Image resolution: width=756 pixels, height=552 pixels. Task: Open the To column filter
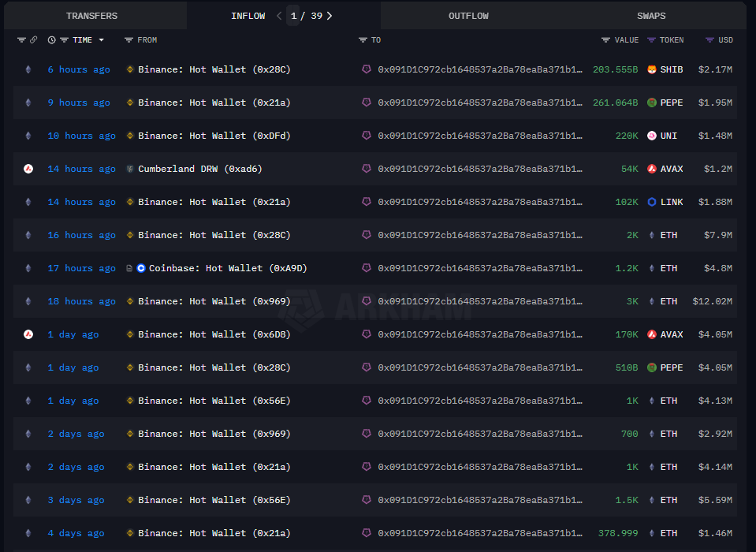click(363, 40)
